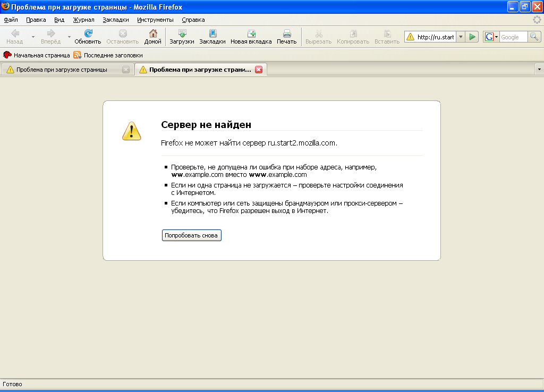Open the Правка menu

36,20
